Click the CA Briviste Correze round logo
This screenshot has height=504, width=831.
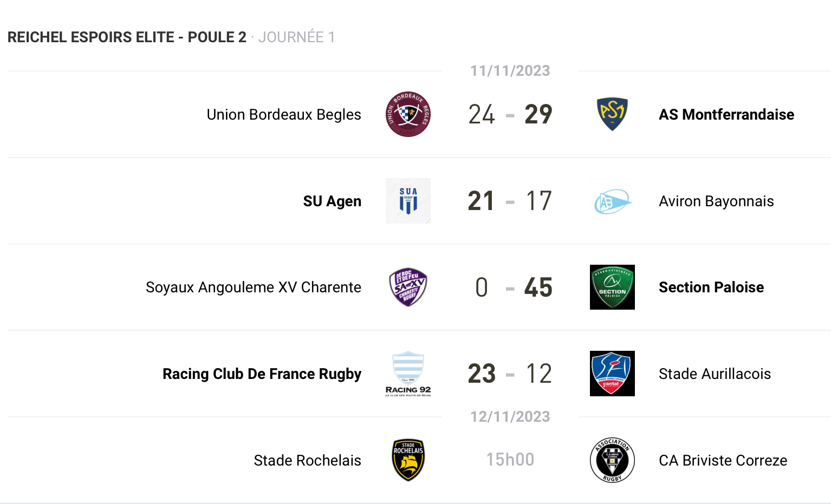click(x=612, y=460)
